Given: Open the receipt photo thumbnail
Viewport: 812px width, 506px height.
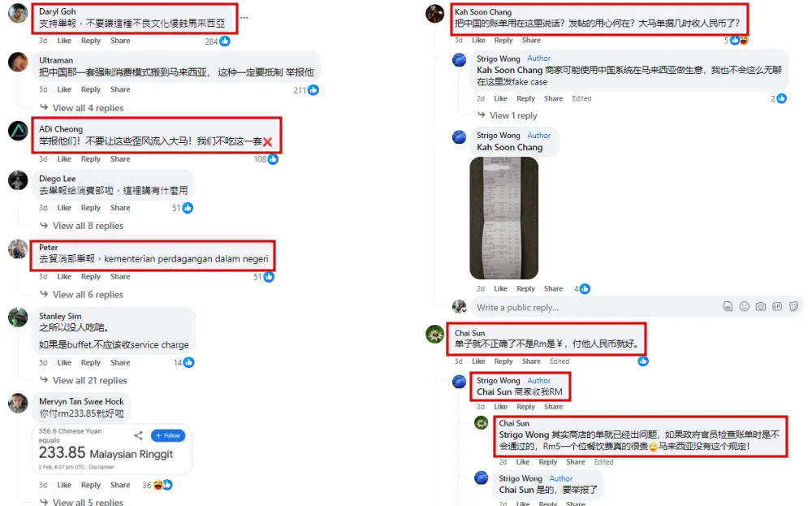Looking at the screenshot, I should pos(504,218).
